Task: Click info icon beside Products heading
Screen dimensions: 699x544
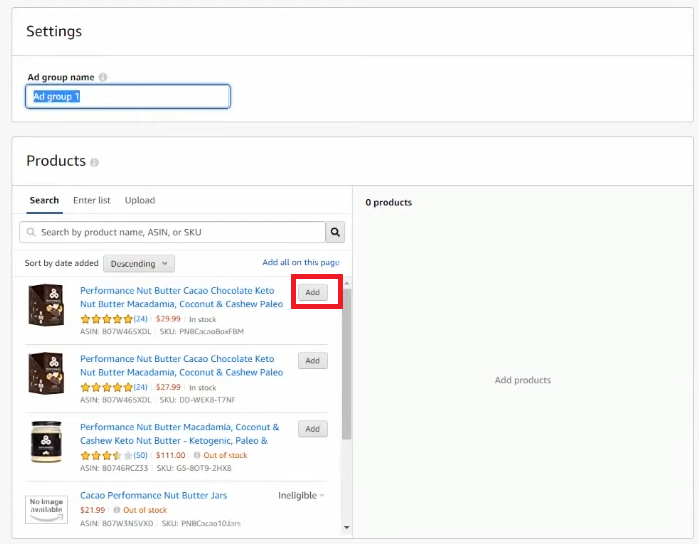Action: click(x=95, y=162)
